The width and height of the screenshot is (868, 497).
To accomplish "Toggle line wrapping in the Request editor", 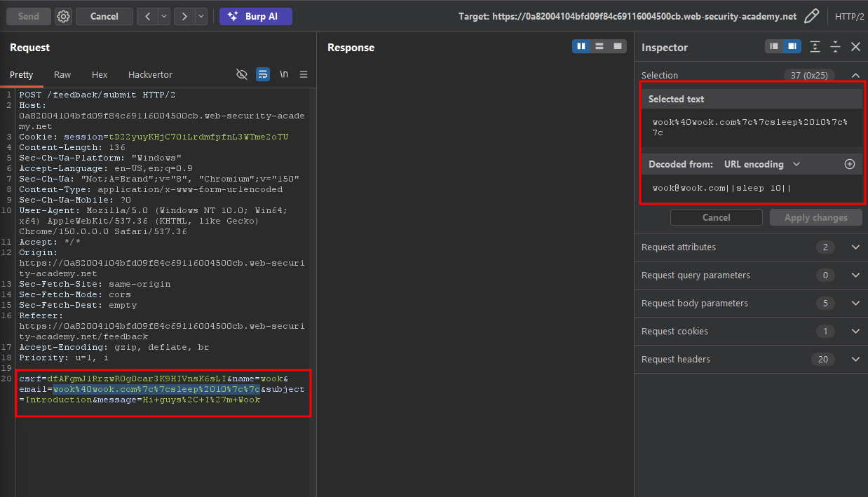I will [x=263, y=74].
